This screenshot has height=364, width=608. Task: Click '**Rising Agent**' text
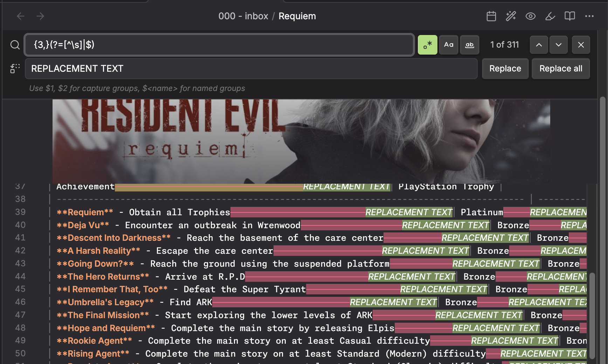[x=93, y=354]
